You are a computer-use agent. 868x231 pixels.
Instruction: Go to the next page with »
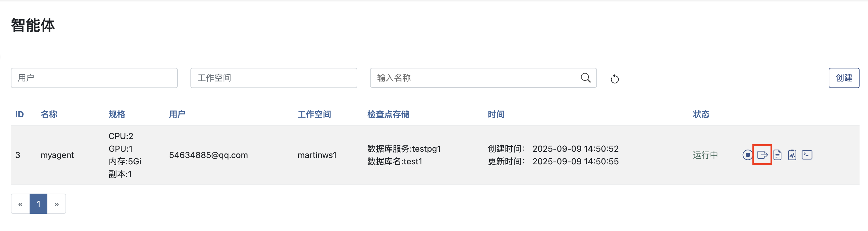click(x=57, y=204)
